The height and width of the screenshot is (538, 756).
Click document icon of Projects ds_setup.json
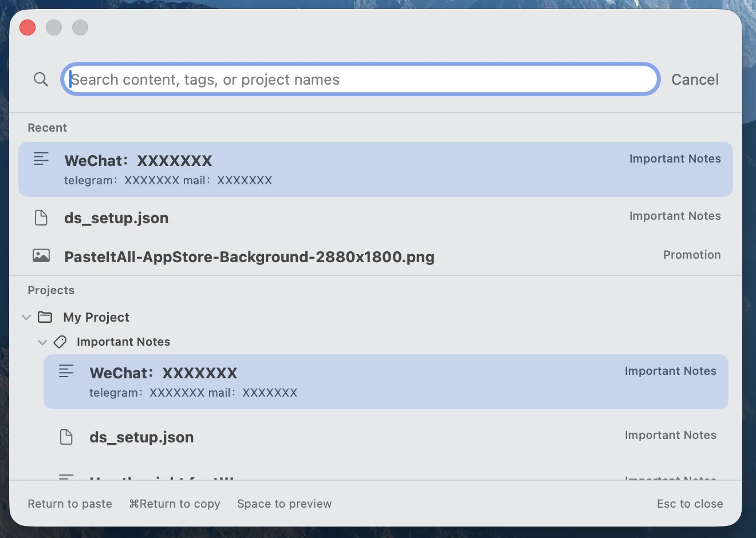66,437
